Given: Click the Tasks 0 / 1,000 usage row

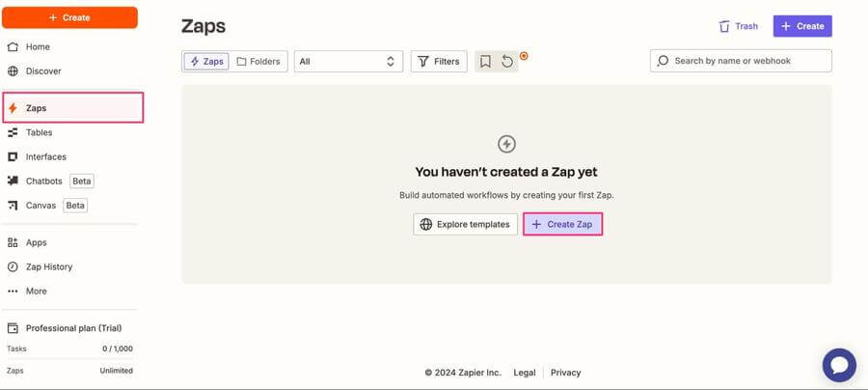Looking at the screenshot, I should [69, 349].
